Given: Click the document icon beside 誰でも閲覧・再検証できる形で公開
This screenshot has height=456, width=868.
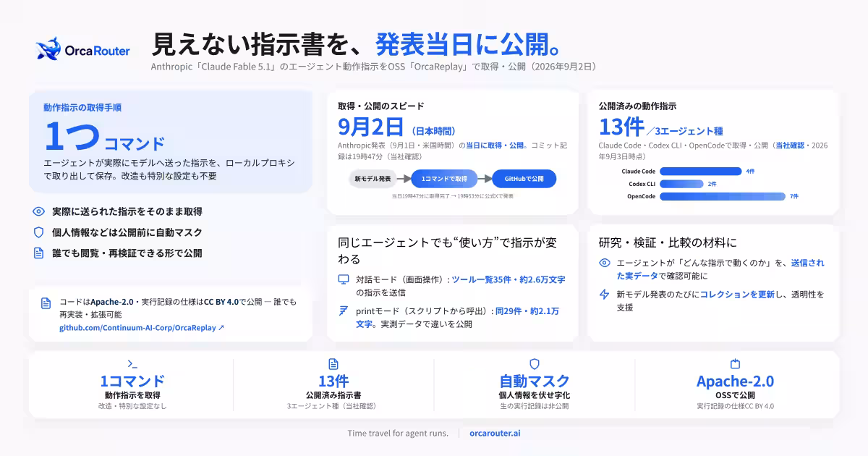Looking at the screenshot, I should pos(39,253).
